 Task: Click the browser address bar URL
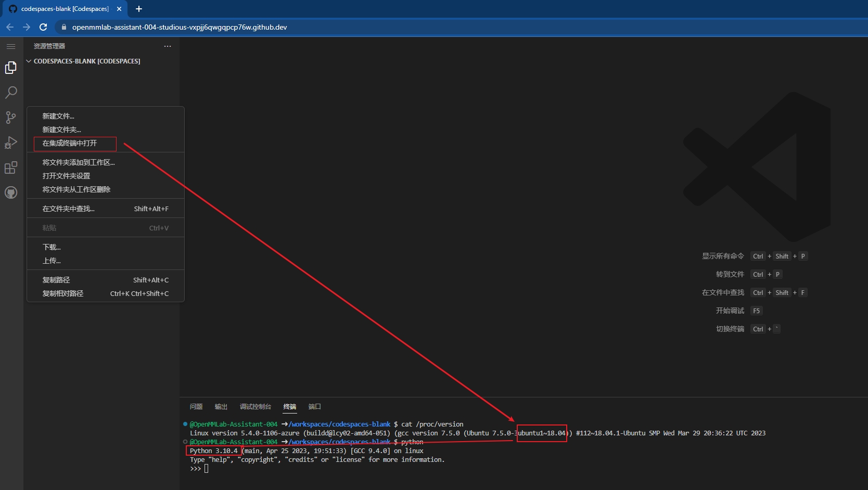pyautogui.click(x=180, y=27)
